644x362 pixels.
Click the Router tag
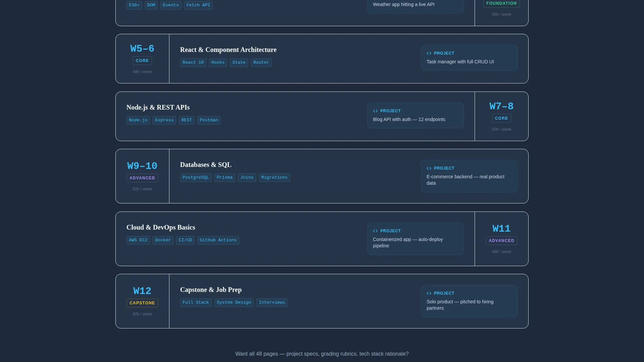pos(261,63)
